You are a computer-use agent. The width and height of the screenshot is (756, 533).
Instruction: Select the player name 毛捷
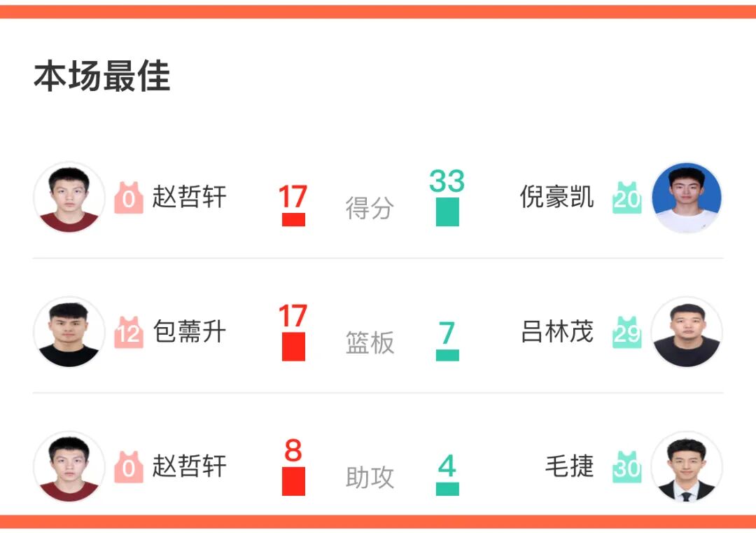[569, 466]
